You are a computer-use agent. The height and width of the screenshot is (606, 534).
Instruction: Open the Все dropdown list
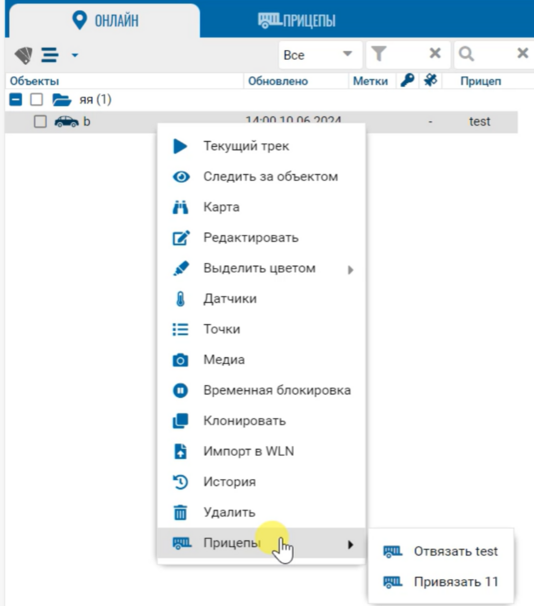coord(320,55)
